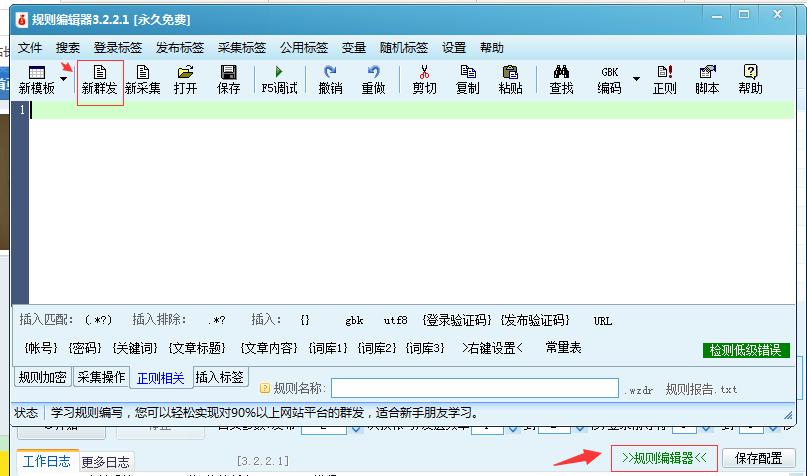The height and width of the screenshot is (476, 807).
Task: Open the 正则 regex tool
Action: point(664,80)
